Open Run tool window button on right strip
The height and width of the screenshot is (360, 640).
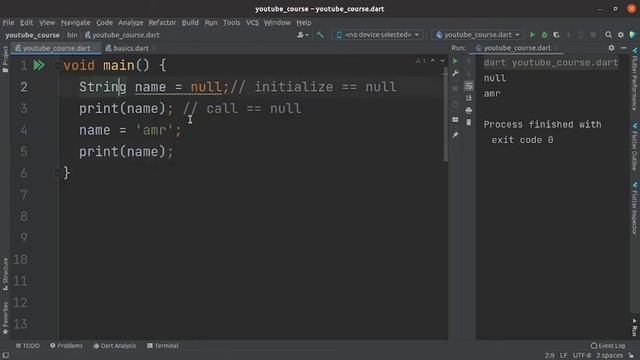coord(635,327)
